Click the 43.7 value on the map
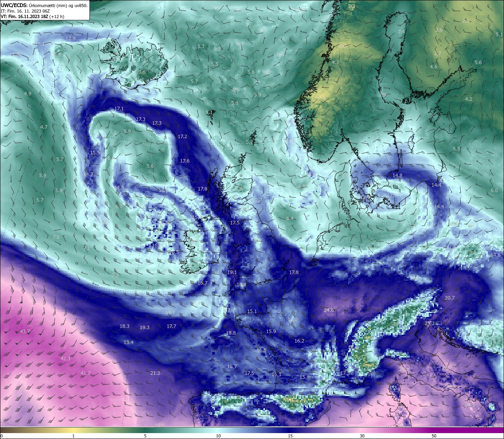This screenshot has width=504, height=439. 25,332
